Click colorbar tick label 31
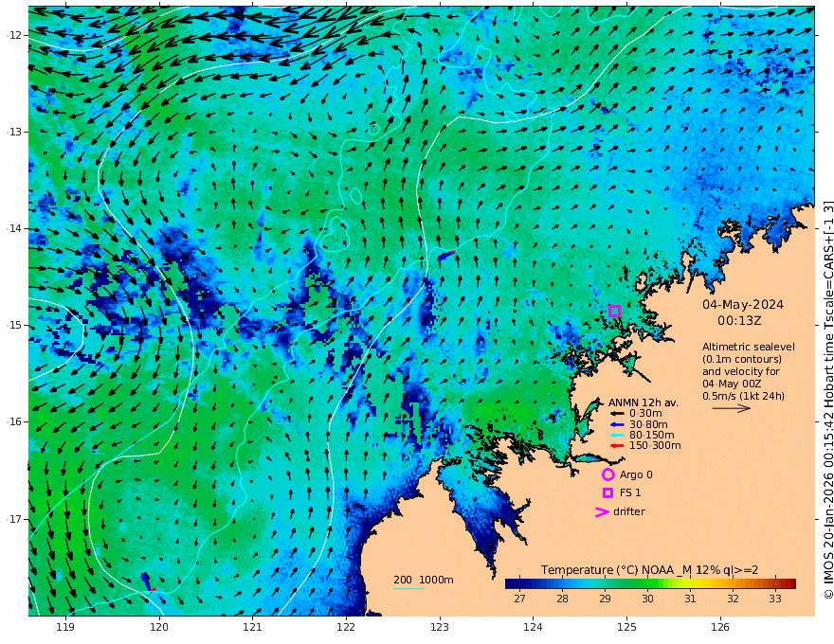Screen dimensions: 834x644 coord(690,599)
